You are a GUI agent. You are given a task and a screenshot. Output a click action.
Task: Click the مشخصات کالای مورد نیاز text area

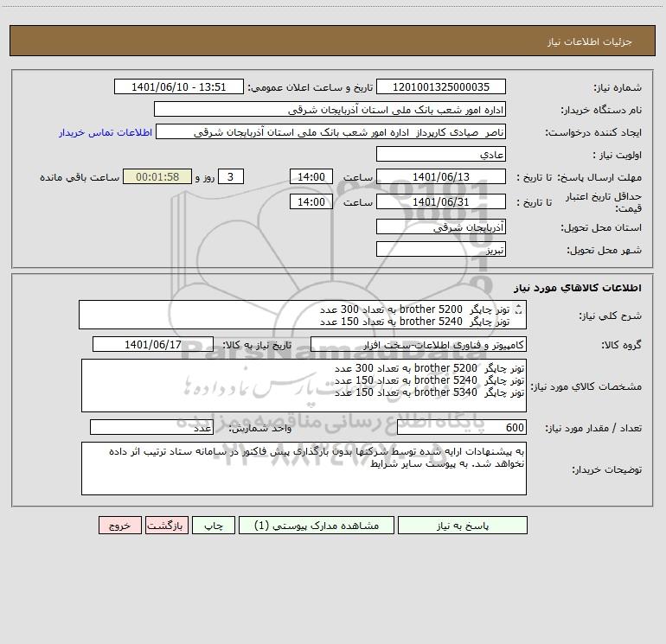point(304,386)
